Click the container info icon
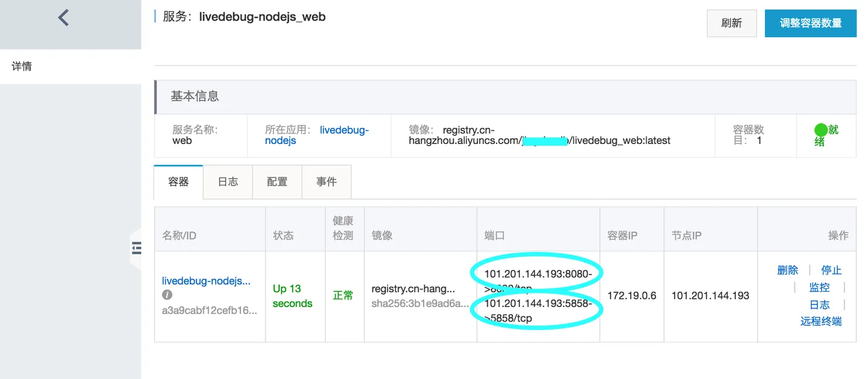This screenshot has height=379, width=868. click(167, 295)
